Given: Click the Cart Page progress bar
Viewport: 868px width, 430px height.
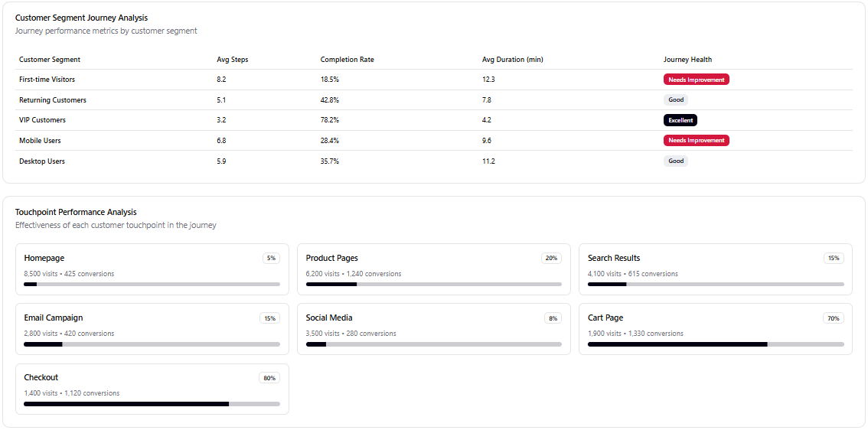Looking at the screenshot, I should tap(716, 344).
